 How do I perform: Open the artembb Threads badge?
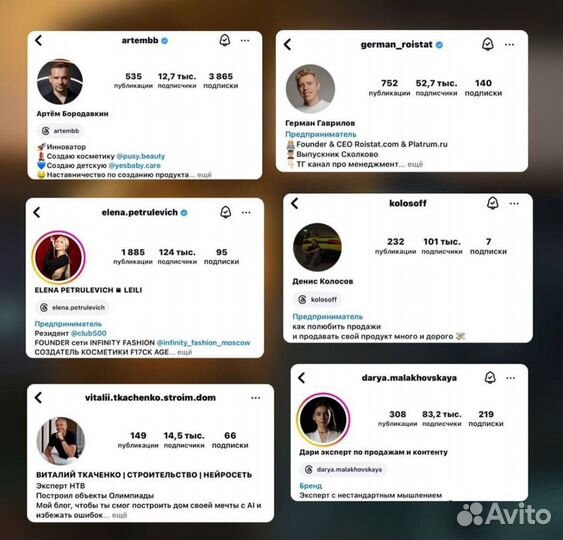pos(61,131)
